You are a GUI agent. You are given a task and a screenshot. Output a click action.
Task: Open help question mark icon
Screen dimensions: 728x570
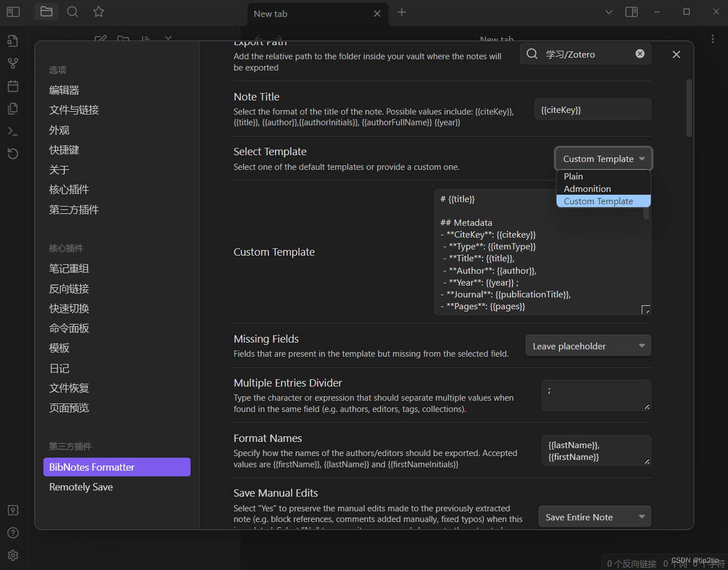click(13, 533)
